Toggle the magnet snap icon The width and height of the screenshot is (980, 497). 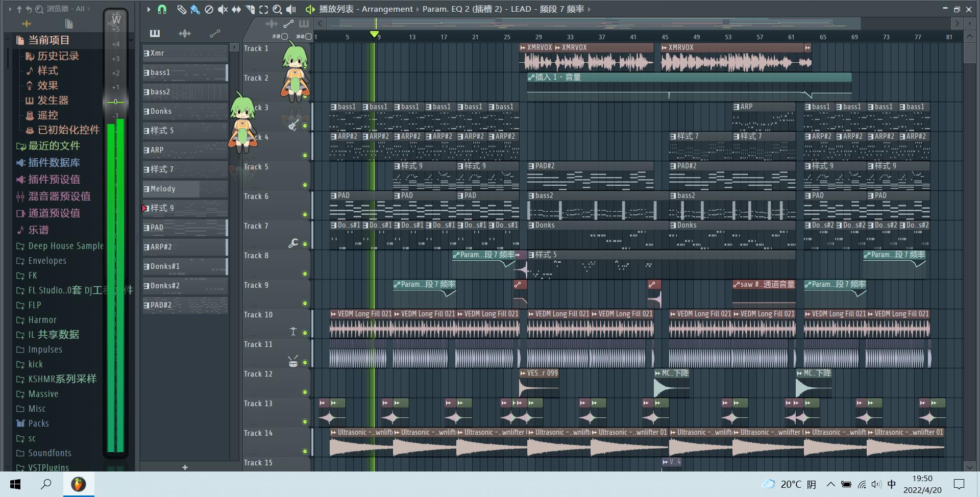pos(162,9)
